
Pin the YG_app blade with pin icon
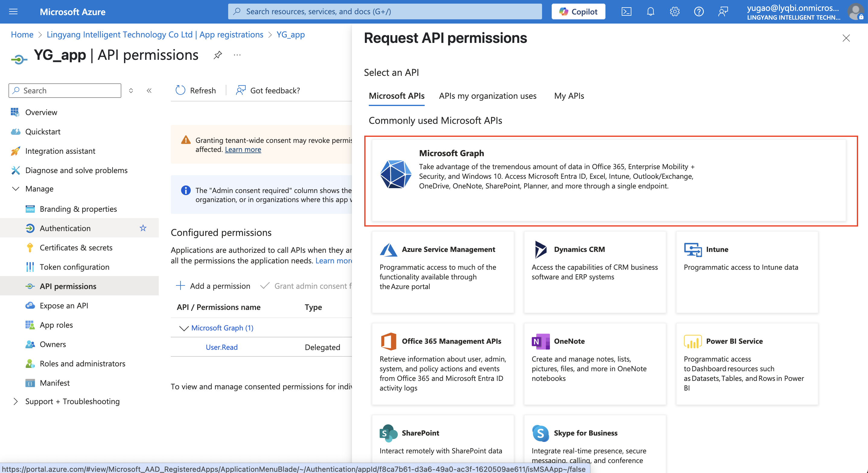click(x=218, y=55)
